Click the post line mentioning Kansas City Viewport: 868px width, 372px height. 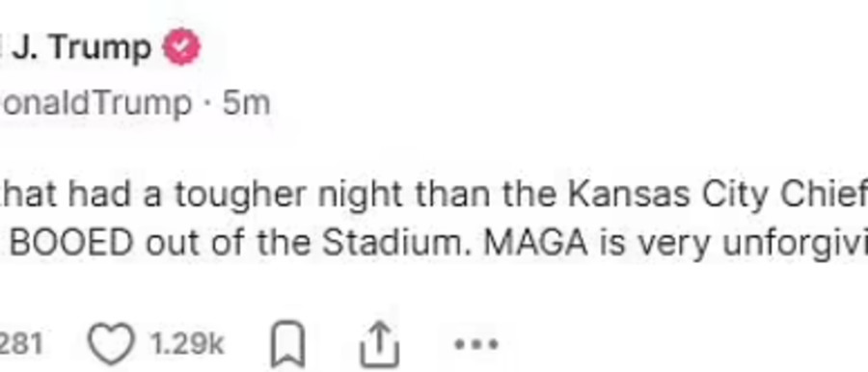click(x=434, y=196)
